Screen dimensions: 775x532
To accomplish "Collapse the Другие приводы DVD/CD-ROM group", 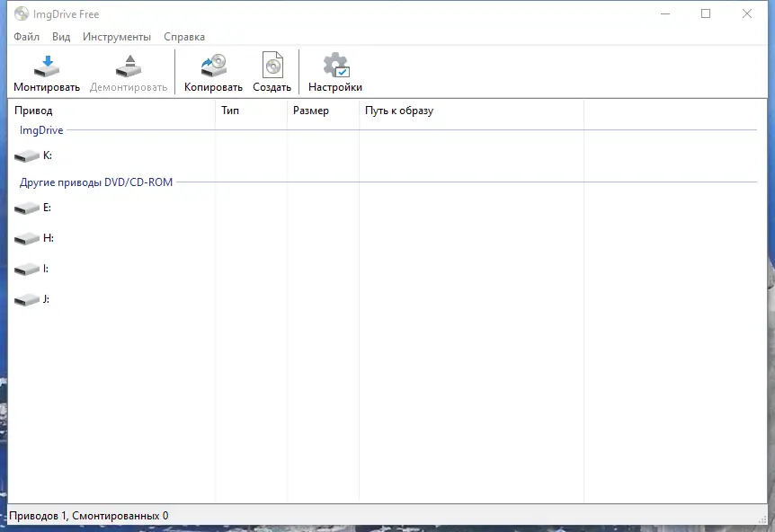I will click(96, 182).
